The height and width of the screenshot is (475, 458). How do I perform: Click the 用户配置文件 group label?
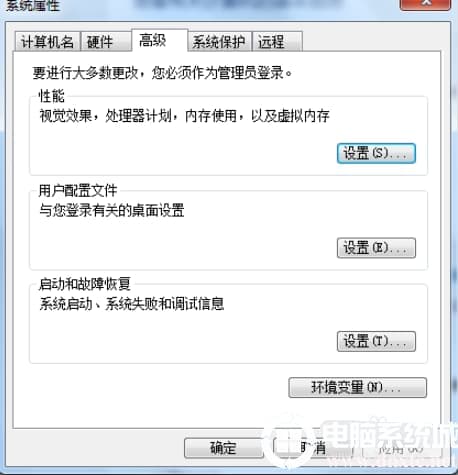78,191
